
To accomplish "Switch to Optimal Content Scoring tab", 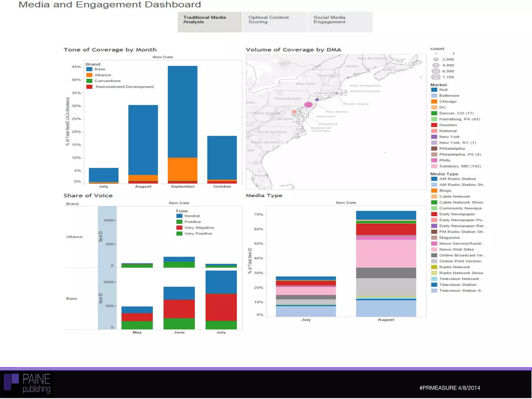I will (275, 22).
